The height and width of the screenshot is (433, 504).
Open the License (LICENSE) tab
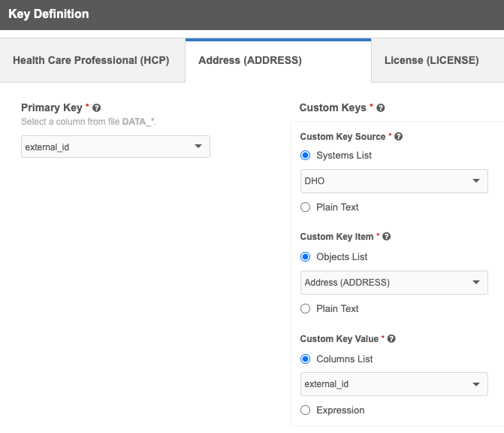click(x=431, y=60)
